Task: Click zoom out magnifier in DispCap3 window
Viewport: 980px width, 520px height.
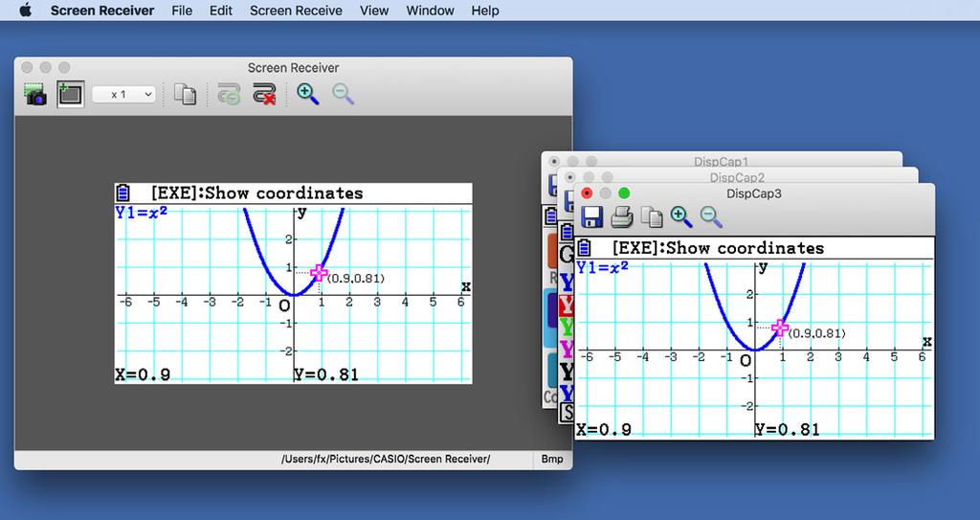Action: pyautogui.click(x=711, y=217)
